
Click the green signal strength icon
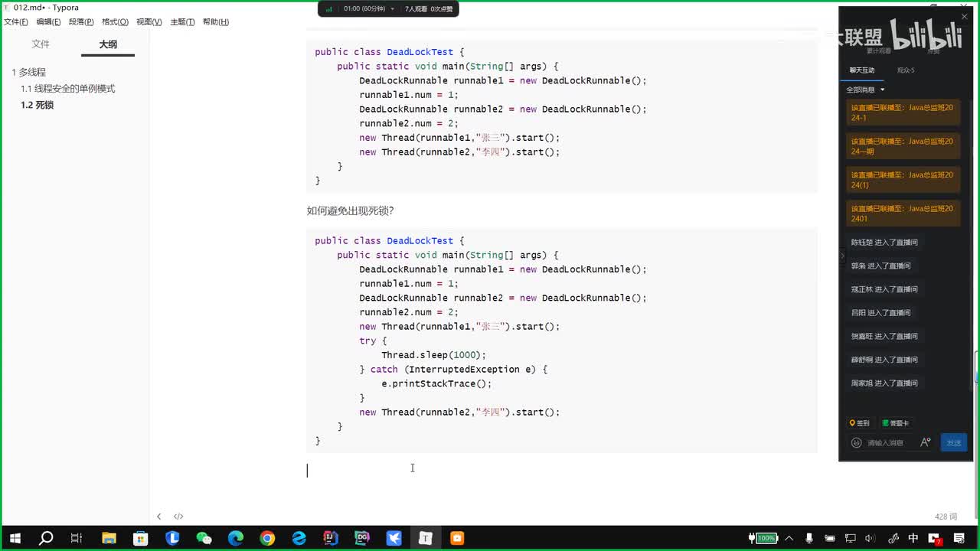[329, 9]
